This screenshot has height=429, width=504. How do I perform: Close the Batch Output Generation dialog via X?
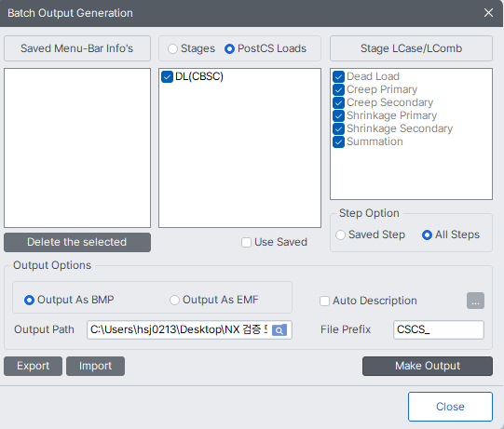click(488, 13)
